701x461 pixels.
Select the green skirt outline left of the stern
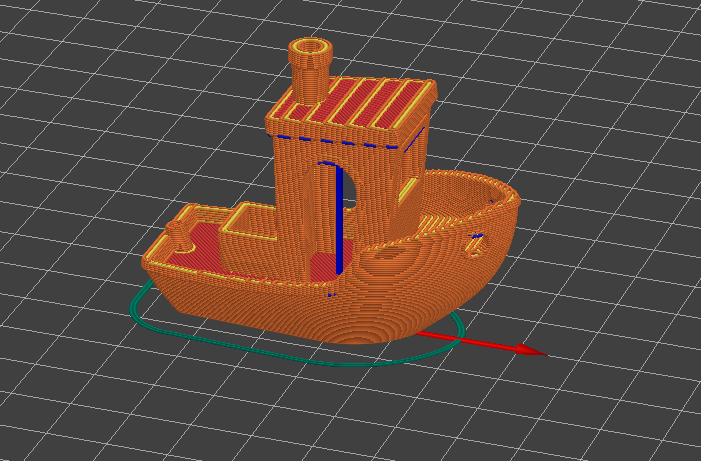(x=139, y=302)
